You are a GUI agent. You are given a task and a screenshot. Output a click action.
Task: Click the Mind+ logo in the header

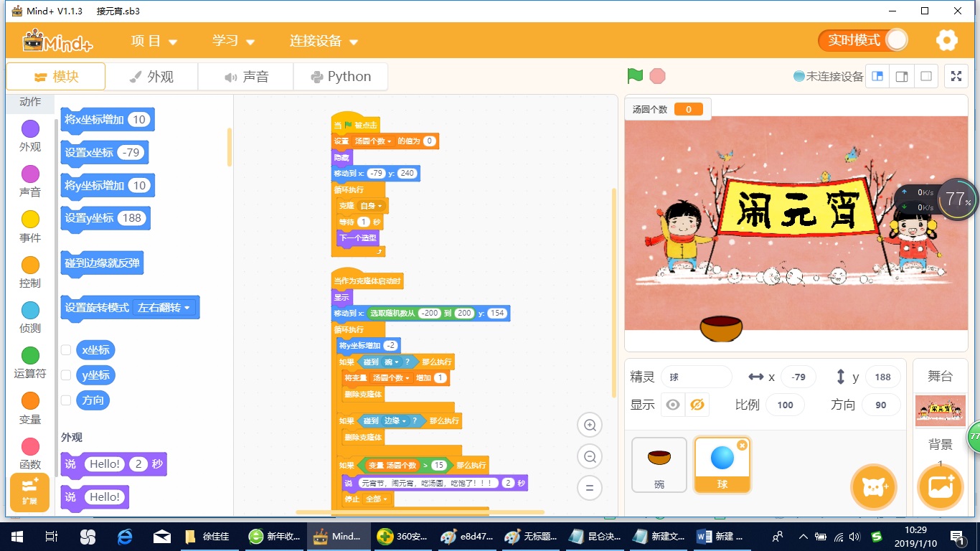(58, 41)
